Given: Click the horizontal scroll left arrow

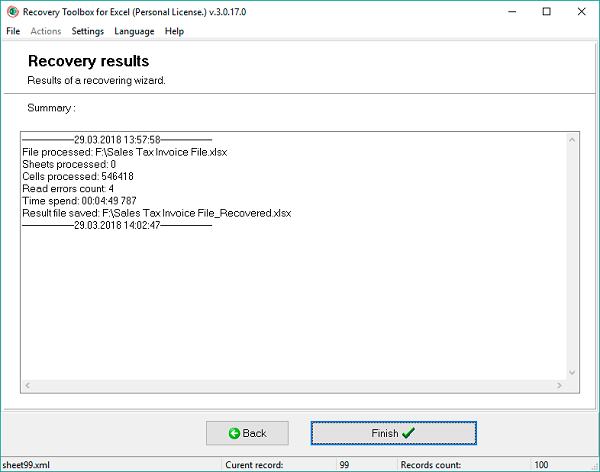Looking at the screenshot, I should (28, 385).
